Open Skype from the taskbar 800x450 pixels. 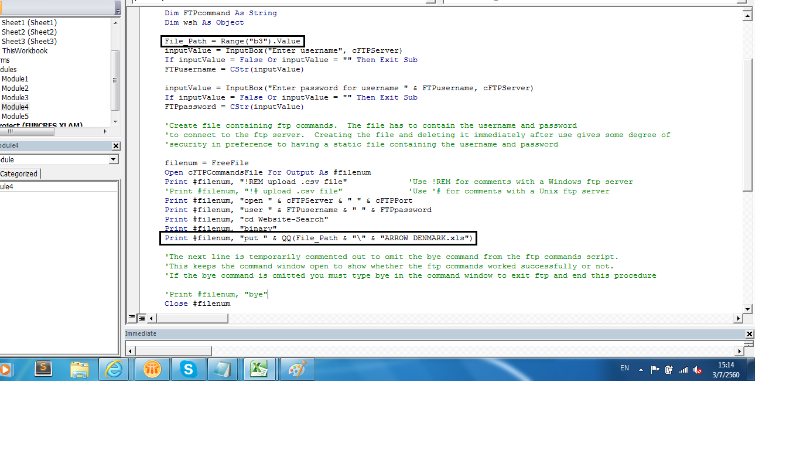click(187, 369)
